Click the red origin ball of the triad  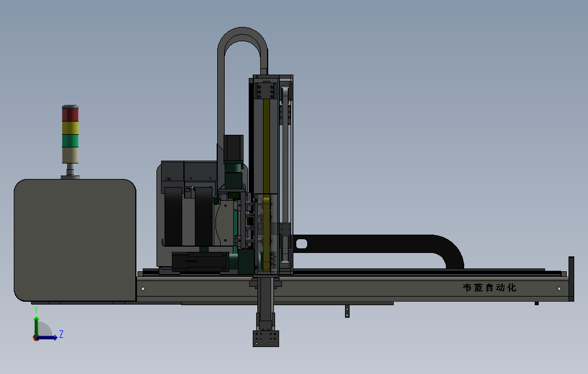(36, 338)
